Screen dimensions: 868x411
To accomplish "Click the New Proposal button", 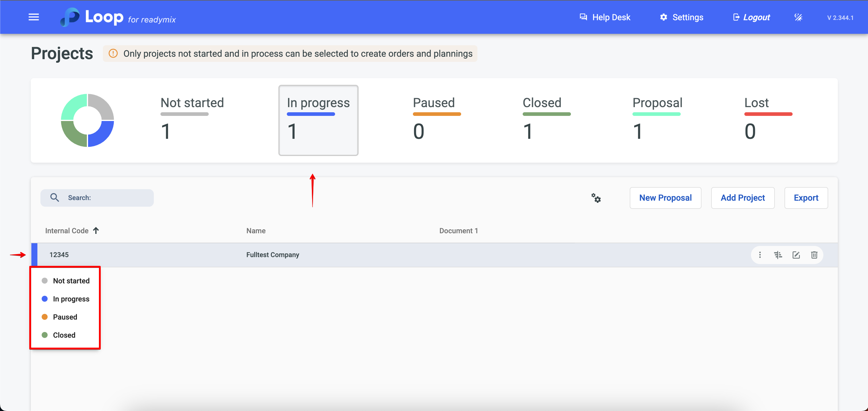I will point(665,198).
